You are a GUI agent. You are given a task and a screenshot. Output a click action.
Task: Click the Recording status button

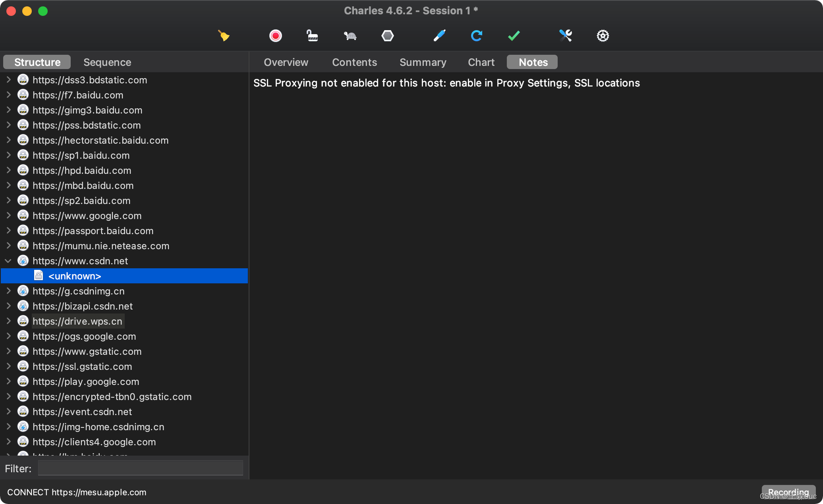click(x=788, y=492)
